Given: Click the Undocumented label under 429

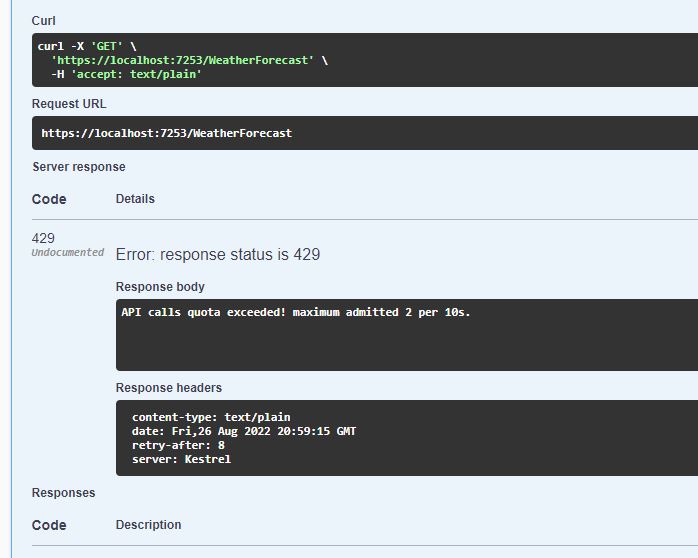Looking at the screenshot, I should (x=68, y=252).
